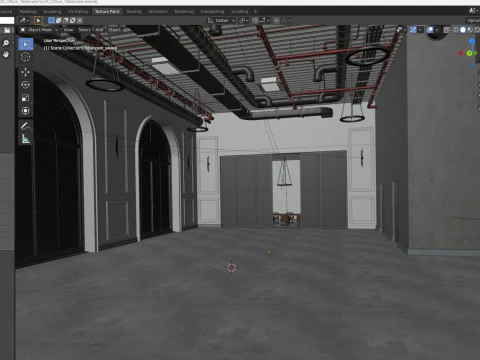Click the green Y axis gizmo handle
The height and width of the screenshot is (360, 480).
point(469,53)
